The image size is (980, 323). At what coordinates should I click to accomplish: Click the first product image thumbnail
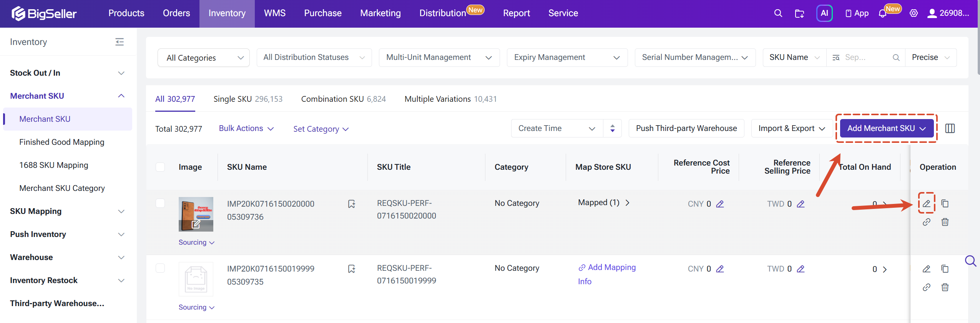(x=196, y=214)
